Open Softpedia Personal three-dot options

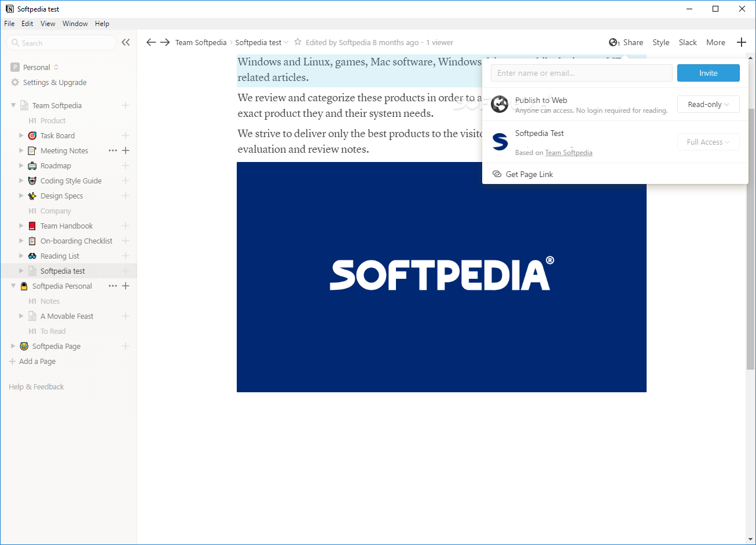[x=113, y=286]
